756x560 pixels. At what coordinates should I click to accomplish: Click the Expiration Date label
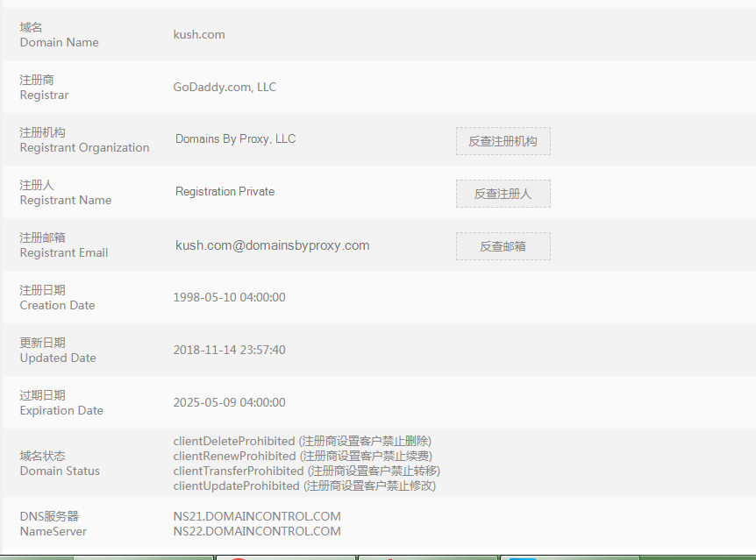pyautogui.click(x=61, y=410)
